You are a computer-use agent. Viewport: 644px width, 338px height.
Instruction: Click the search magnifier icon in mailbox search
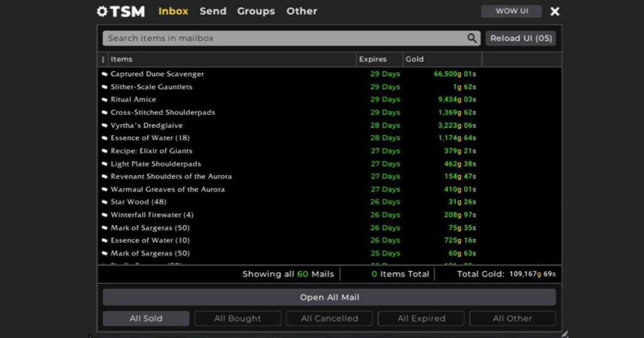[x=472, y=38]
